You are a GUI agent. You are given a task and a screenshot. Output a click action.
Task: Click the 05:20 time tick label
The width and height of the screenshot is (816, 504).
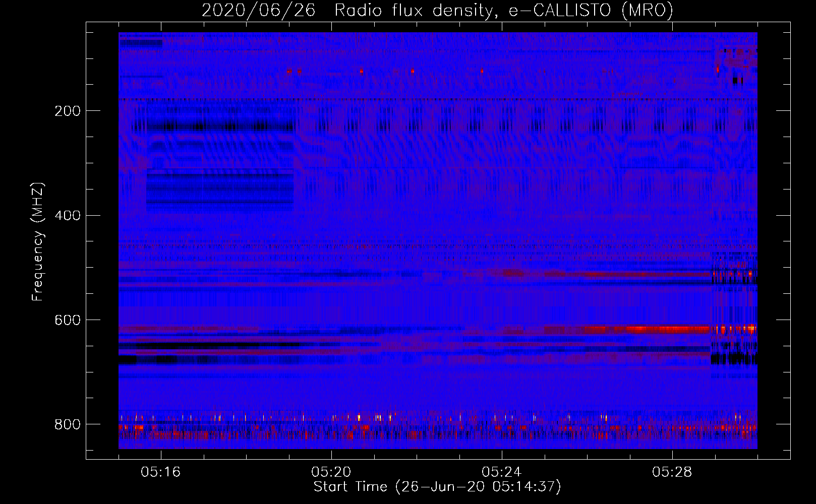[x=331, y=472]
